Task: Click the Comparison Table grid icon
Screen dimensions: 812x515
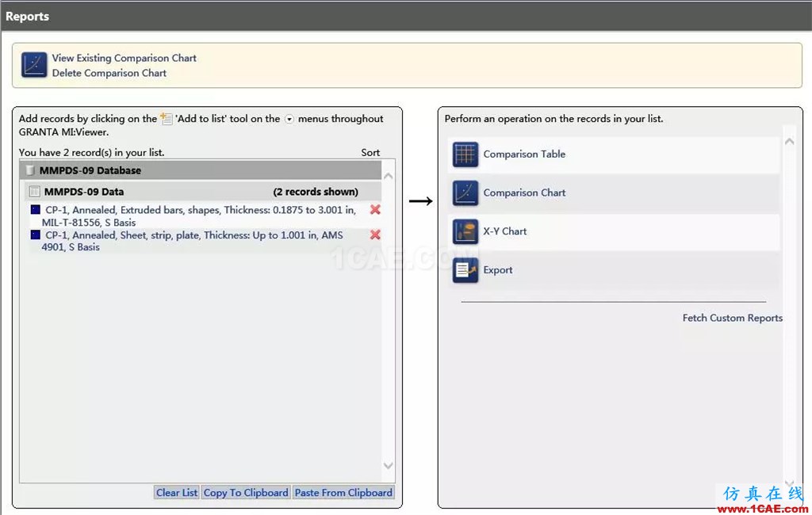Action: tap(465, 154)
